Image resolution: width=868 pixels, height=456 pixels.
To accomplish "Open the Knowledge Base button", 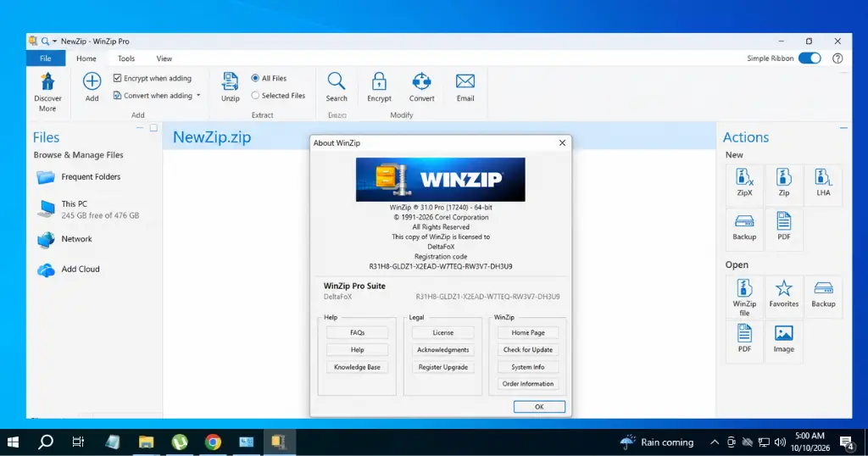I will coord(357,367).
